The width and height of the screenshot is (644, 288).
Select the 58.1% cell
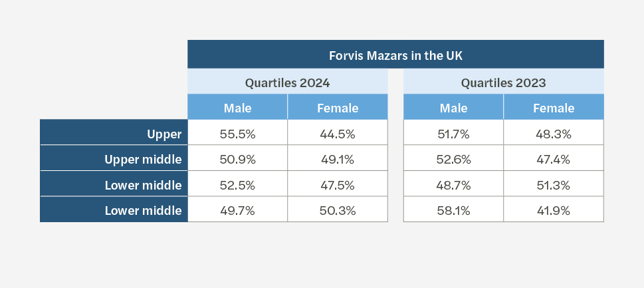pyautogui.click(x=453, y=211)
